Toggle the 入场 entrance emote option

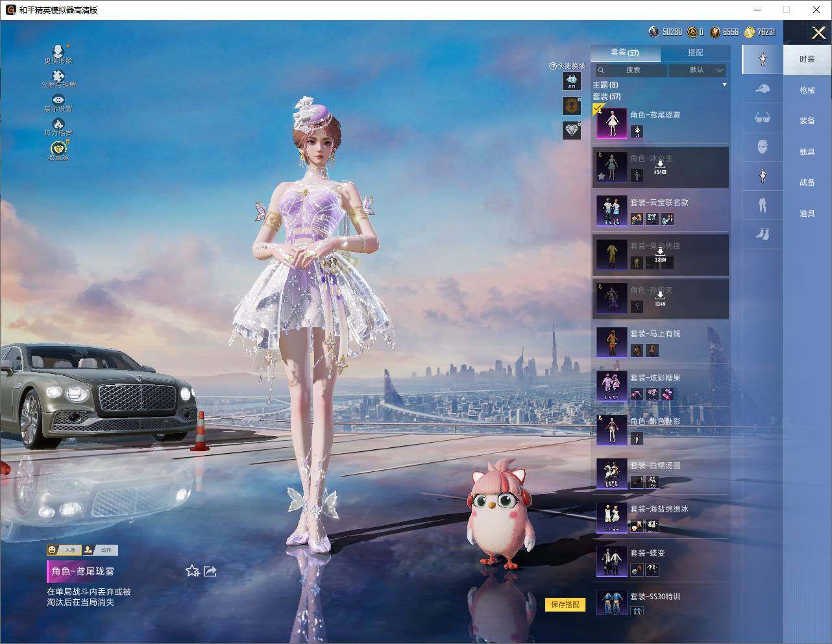64,550
